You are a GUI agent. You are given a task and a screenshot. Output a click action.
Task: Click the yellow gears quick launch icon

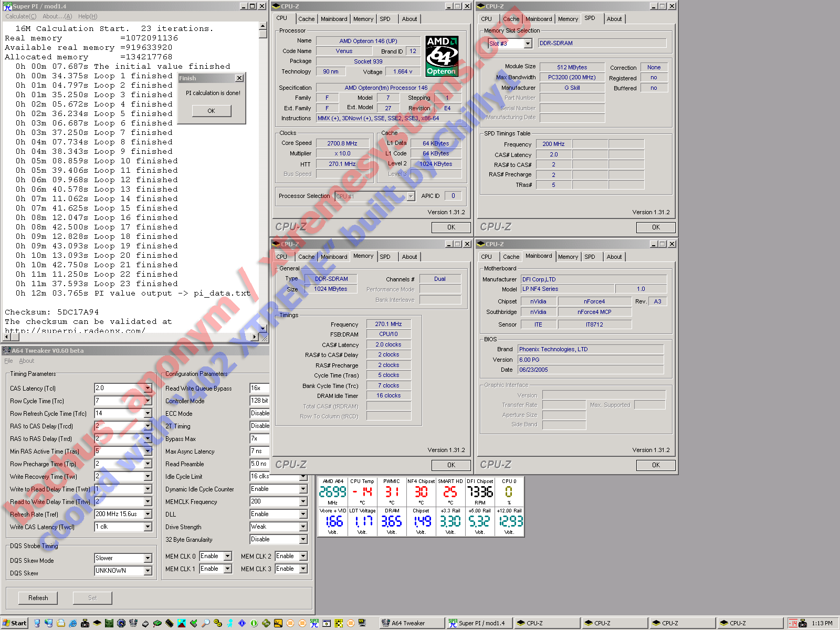pyautogui.click(x=217, y=623)
